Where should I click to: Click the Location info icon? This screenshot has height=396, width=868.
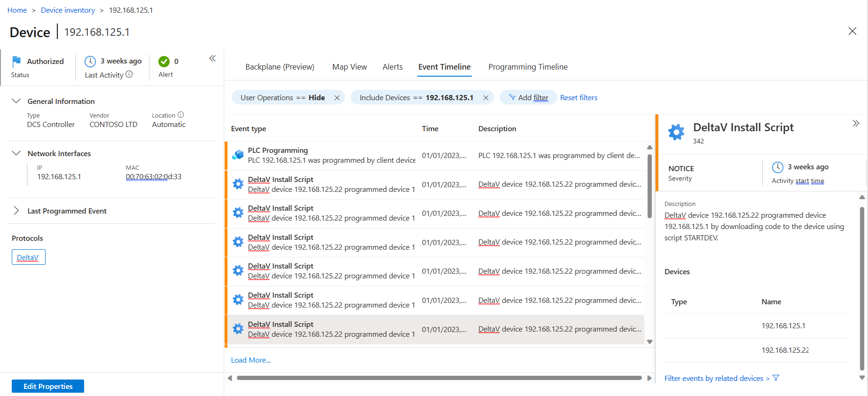181,115
